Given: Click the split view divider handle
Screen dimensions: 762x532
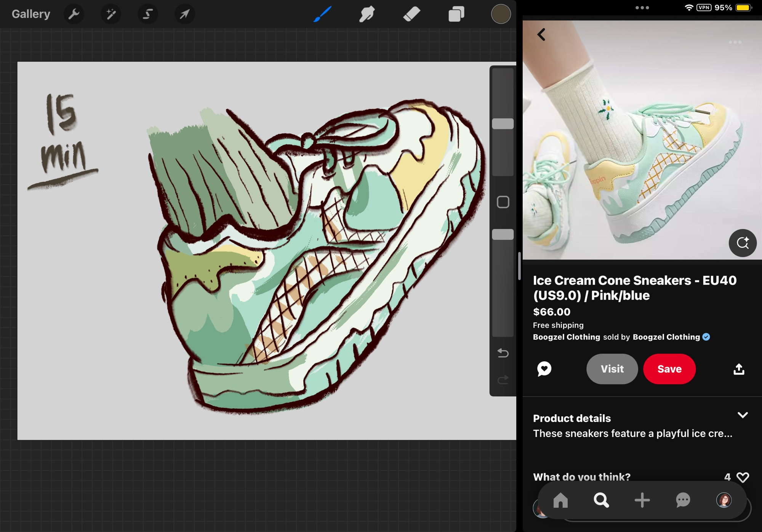Looking at the screenshot, I should click(519, 266).
